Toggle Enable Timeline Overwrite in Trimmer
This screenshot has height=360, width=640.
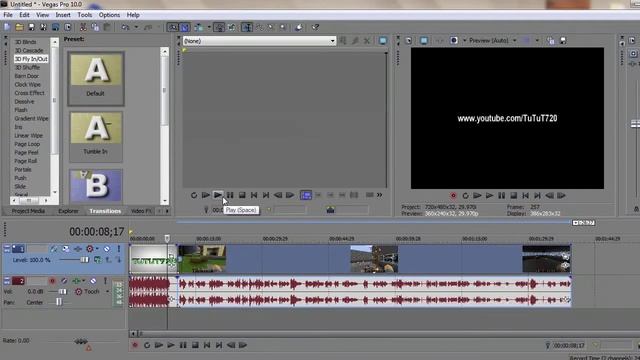(306, 195)
